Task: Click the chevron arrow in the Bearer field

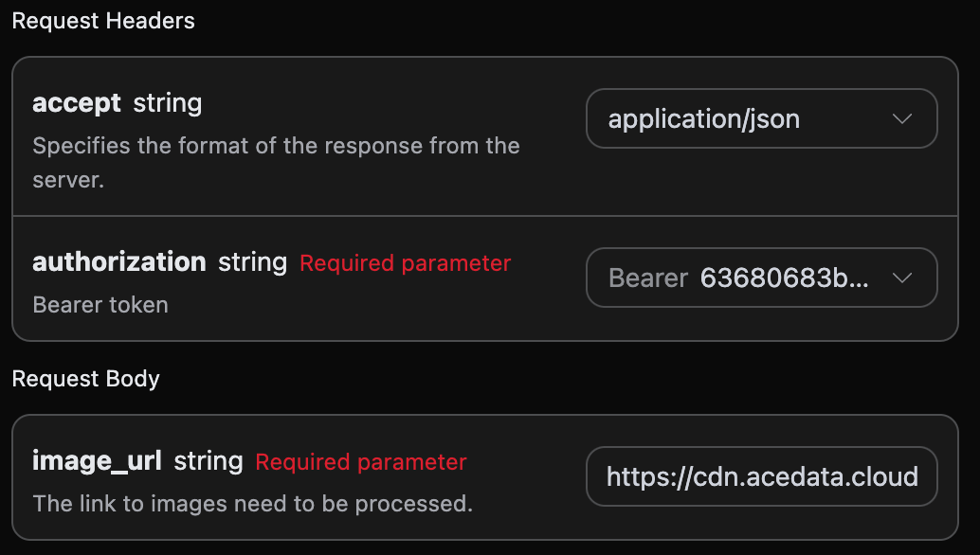Action: pos(902,278)
